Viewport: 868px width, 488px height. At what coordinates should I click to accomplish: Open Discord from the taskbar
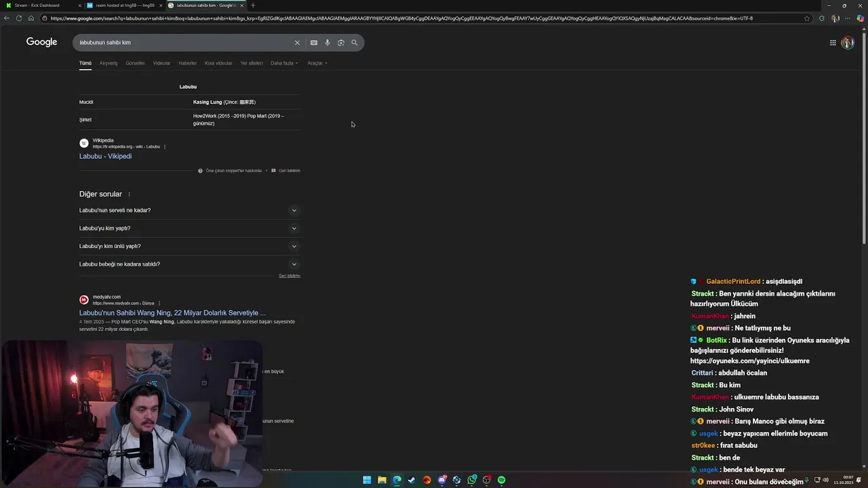tap(442, 480)
